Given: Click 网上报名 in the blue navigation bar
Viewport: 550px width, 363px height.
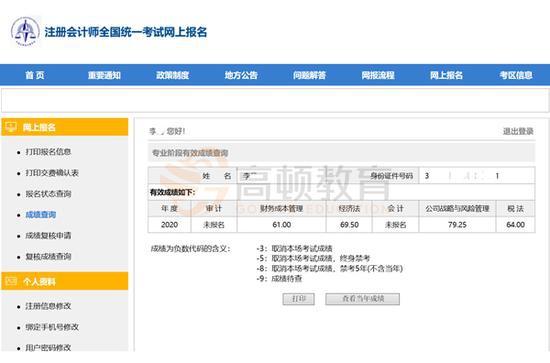Looking at the screenshot, I should click(446, 75).
